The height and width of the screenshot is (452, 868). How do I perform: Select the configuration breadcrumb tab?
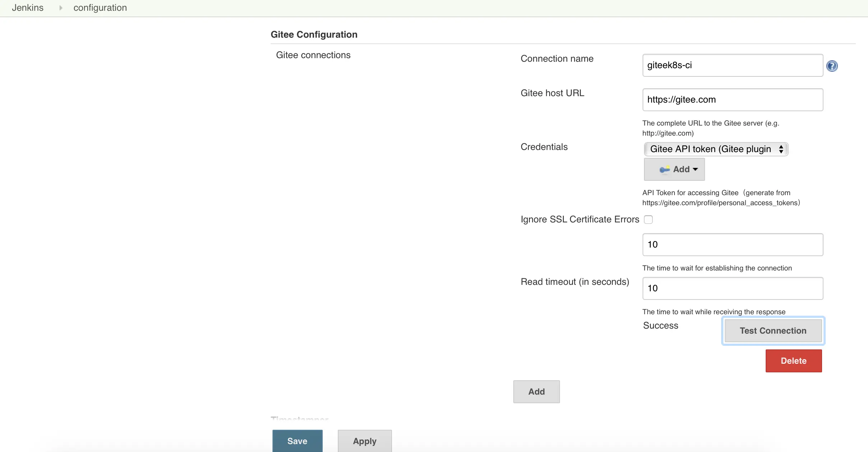point(100,8)
